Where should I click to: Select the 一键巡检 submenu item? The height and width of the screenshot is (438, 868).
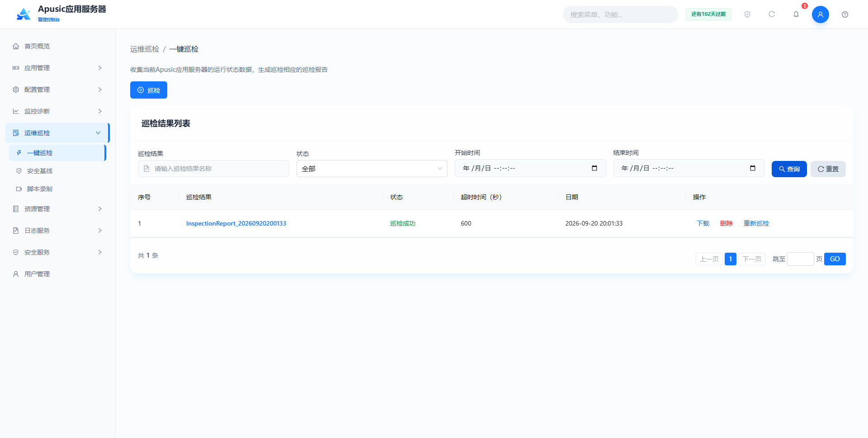pos(58,153)
